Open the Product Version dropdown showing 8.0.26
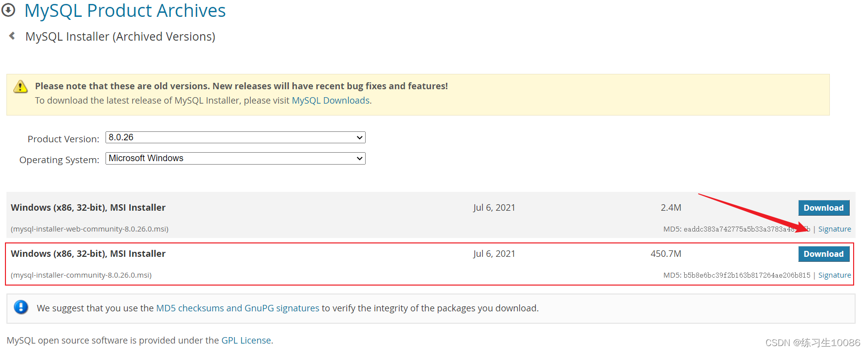 click(x=235, y=137)
